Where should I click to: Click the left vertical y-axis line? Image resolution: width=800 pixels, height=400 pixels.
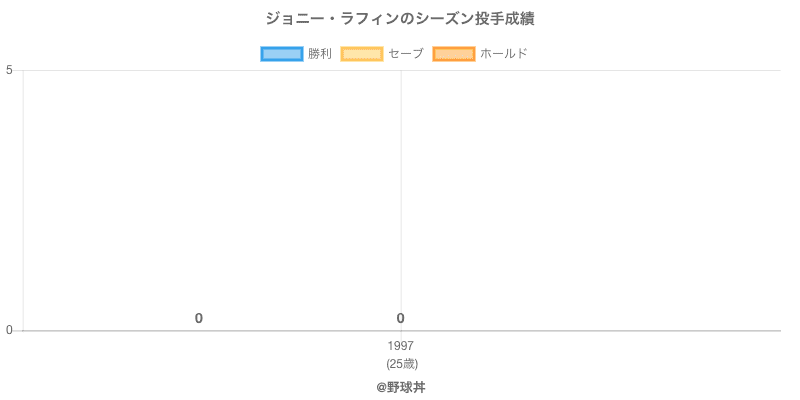tap(22, 200)
